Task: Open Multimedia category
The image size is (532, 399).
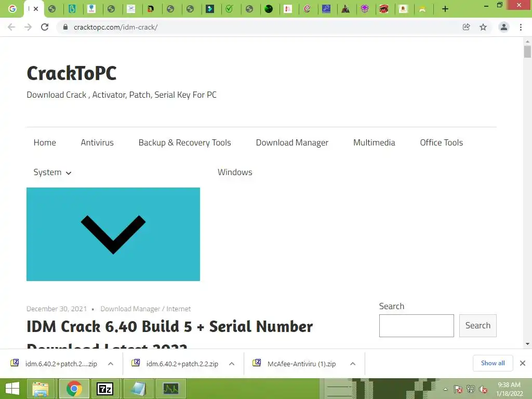Action: tap(374, 142)
